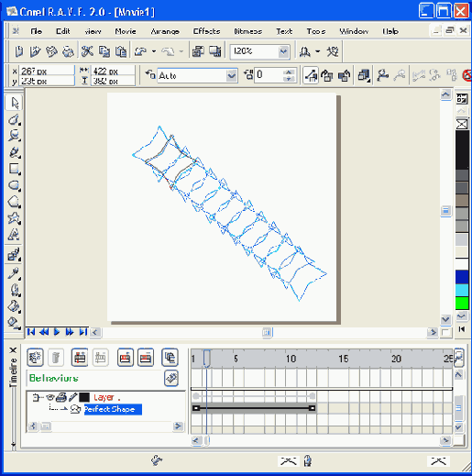This screenshot has width=472, height=476.
Task: Select the Perfect Shapes star tool
Action: pyautogui.click(x=14, y=218)
